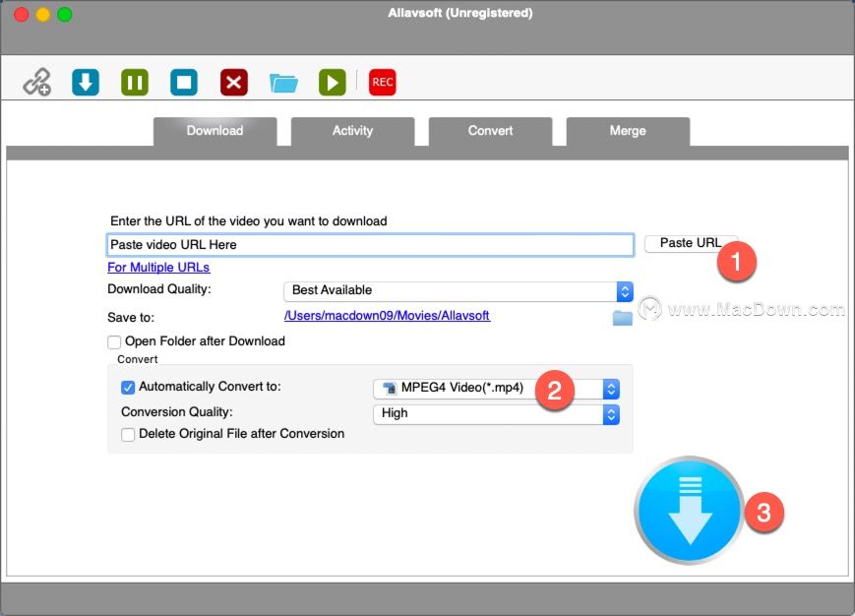Click the Paste URL button
Screen dimensions: 855x616
691,243
